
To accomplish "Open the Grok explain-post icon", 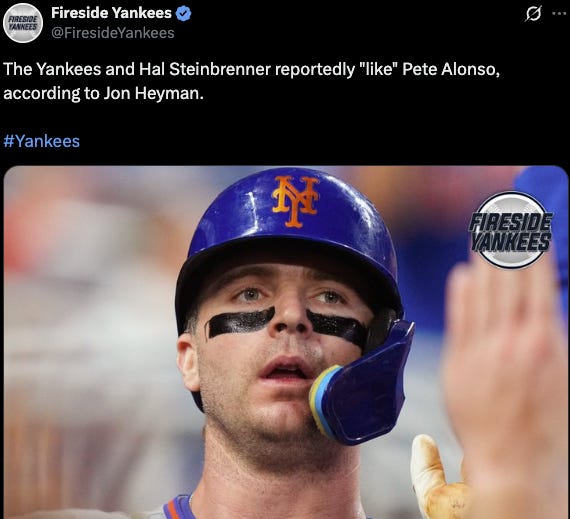I will [533, 14].
